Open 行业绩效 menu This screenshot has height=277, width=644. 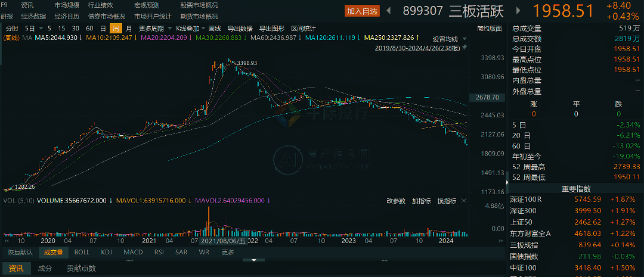point(101,5)
